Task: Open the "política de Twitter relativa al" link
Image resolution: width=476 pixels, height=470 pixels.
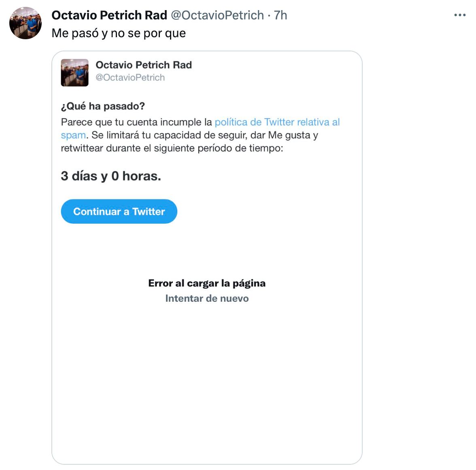Action: point(277,122)
